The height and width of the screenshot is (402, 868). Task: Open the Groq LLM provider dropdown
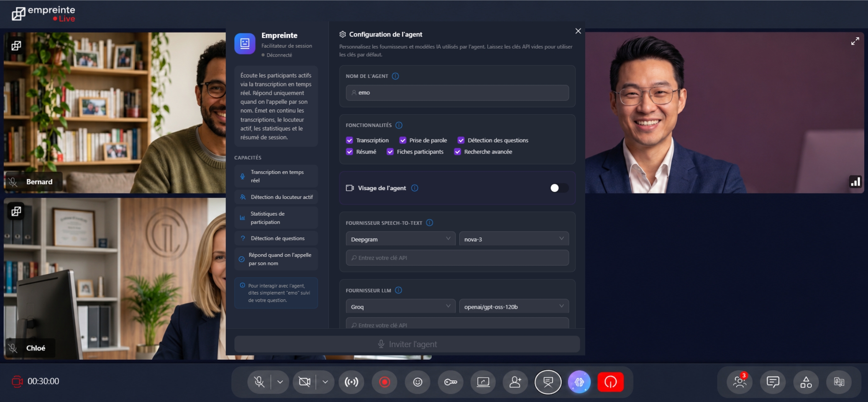(x=400, y=307)
